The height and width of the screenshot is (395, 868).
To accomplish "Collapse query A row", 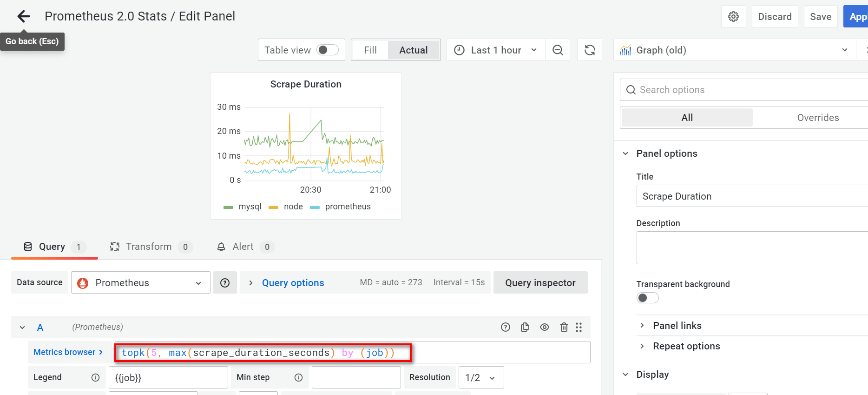I will [x=22, y=327].
